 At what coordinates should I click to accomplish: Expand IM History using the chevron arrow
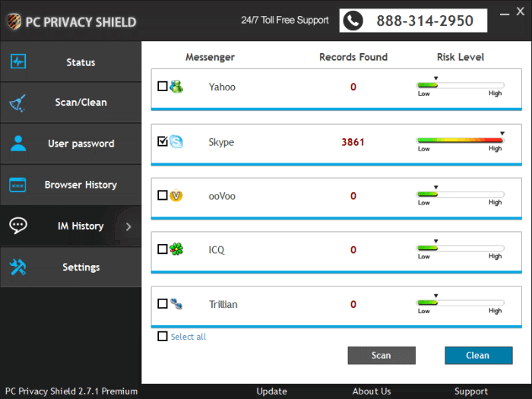[128, 226]
